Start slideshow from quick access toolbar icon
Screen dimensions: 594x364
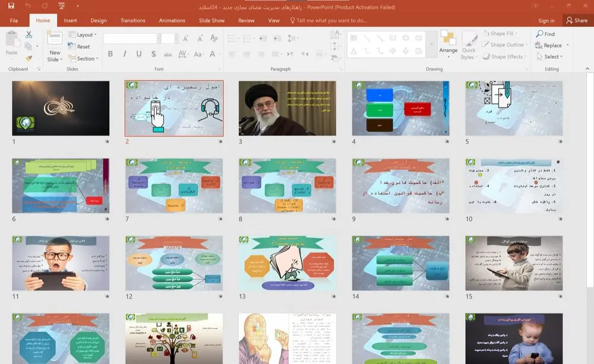point(62,7)
